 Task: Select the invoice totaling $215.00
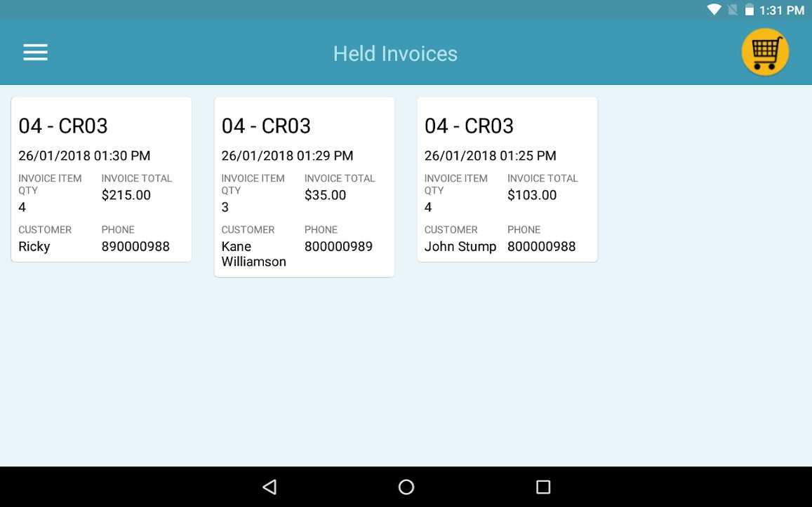click(x=126, y=195)
